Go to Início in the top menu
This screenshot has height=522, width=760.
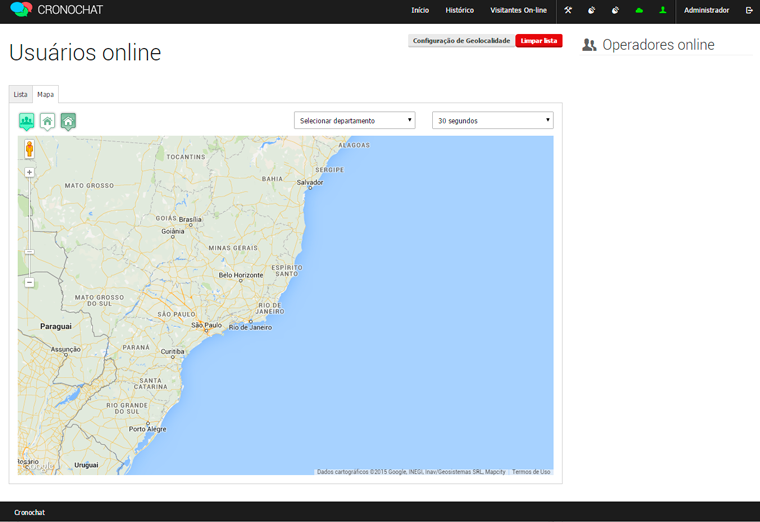(420, 10)
